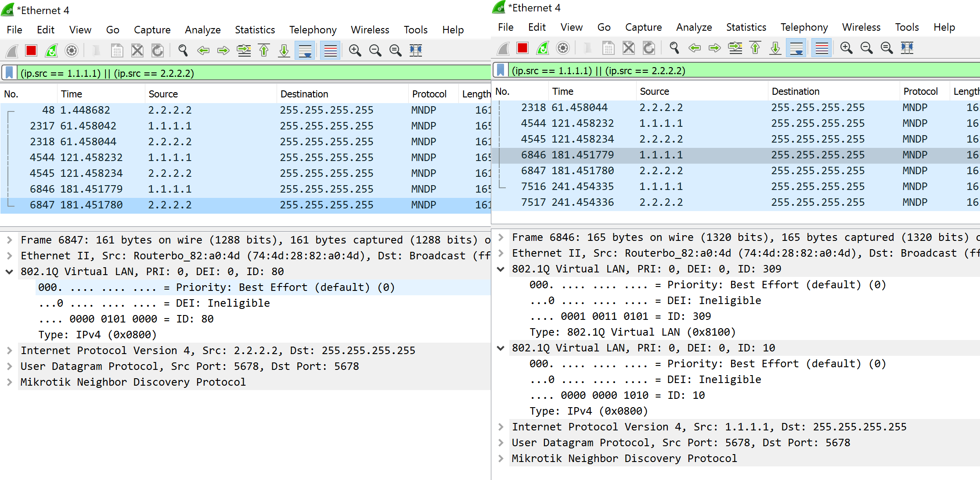Select the 'Type: 802.1Q Virtual LAN (0x8100)' line

pyautogui.click(x=633, y=332)
